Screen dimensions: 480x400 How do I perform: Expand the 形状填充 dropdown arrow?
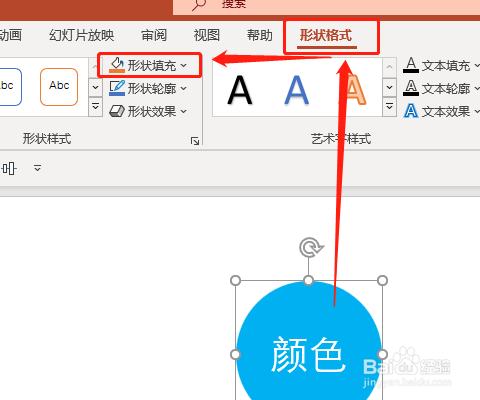[184, 66]
